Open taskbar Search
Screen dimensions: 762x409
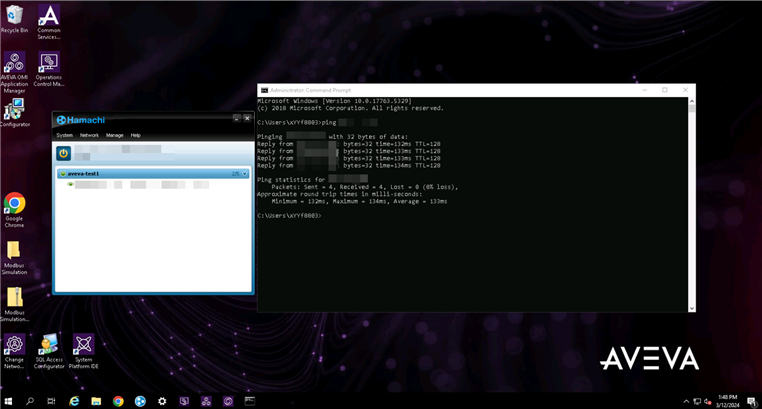(30, 401)
